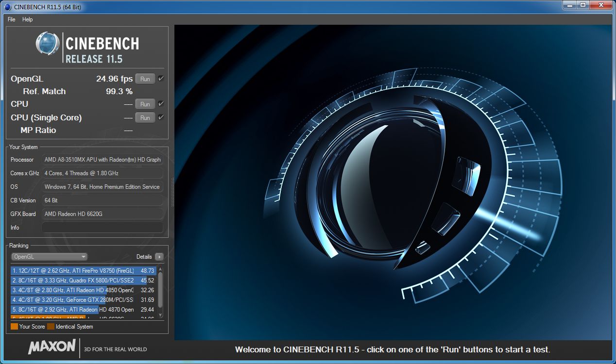
Task: Open the Help menu
Action: [28, 19]
